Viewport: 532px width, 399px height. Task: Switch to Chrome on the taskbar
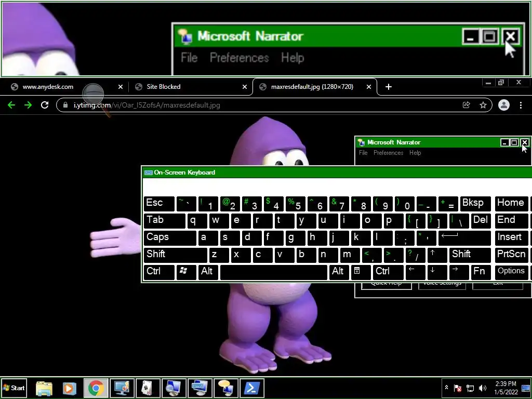[96, 388]
